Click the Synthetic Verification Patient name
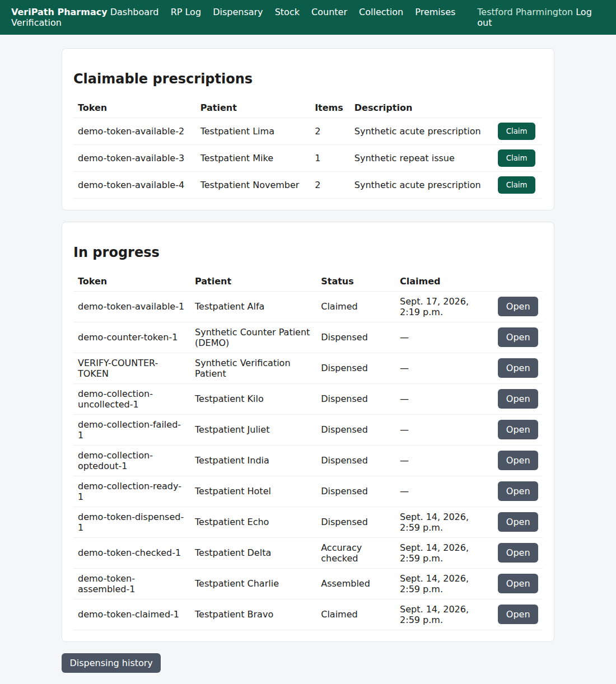The width and height of the screenshot is (616, 684). pyautogui.click(x=242, y=368)
